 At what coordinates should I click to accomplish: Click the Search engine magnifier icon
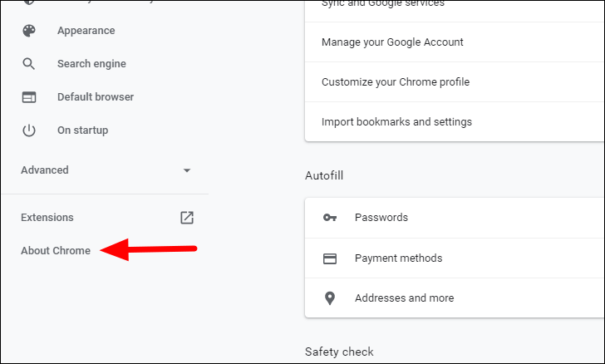29,64
